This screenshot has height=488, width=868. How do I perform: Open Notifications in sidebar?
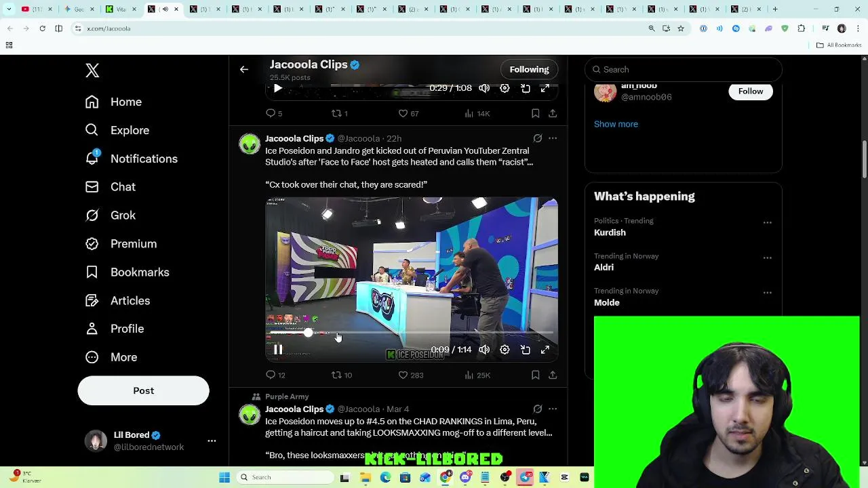click(131, 159)
